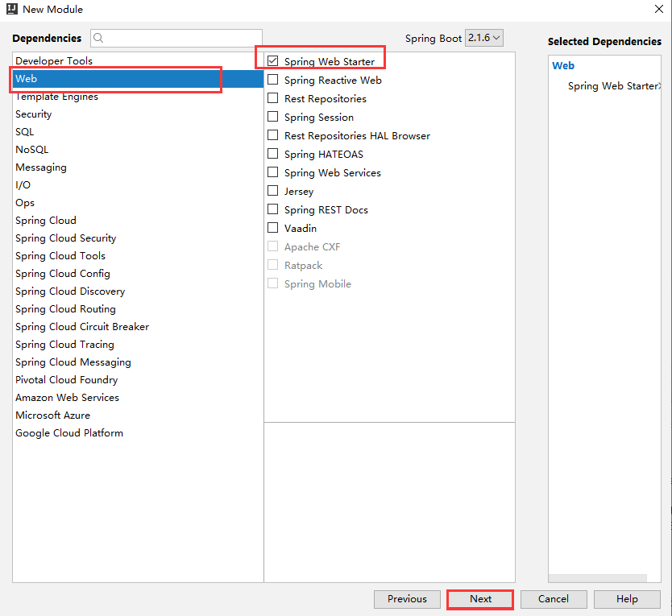Screen dimensions: 672x616
Task: Select the Spring Cloud category
Action: tap(138, 220)
